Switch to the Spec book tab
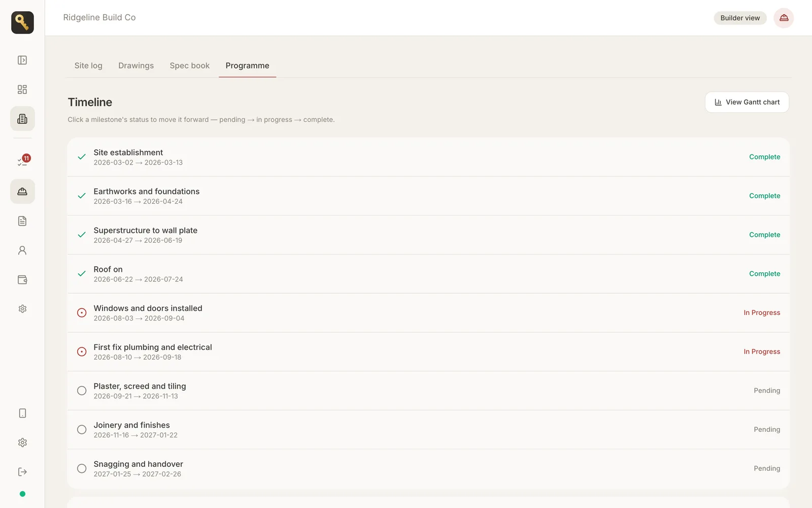The image size is (812, 508). (x=190, y=66)
